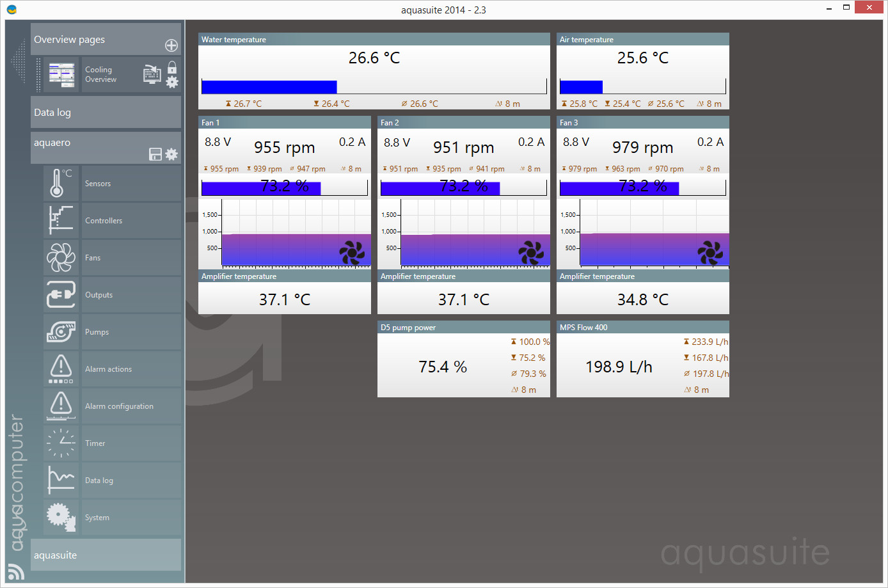Image resolution: width=888 pixels, height=588 pixels.
Task: Click the 955 rpm value of Fan 1
Action: click(285, 148)
